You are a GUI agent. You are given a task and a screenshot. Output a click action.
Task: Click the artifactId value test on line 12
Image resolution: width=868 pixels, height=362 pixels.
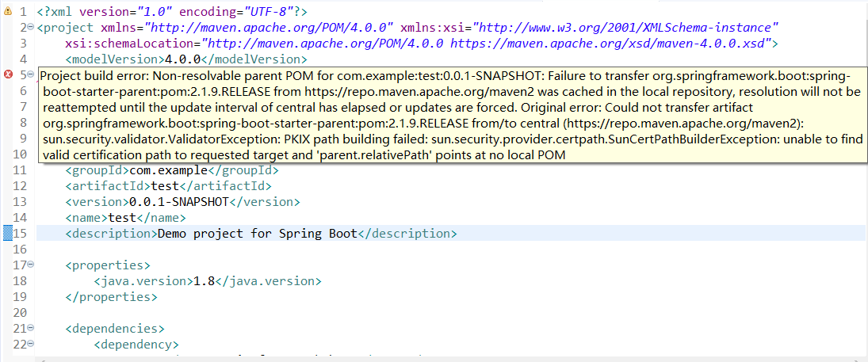[x=165, y=185]
